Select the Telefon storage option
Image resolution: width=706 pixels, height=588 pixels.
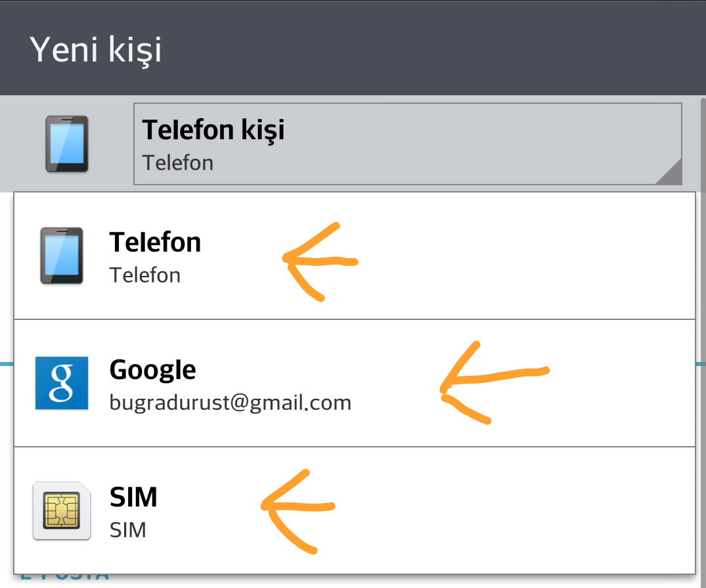355,256
